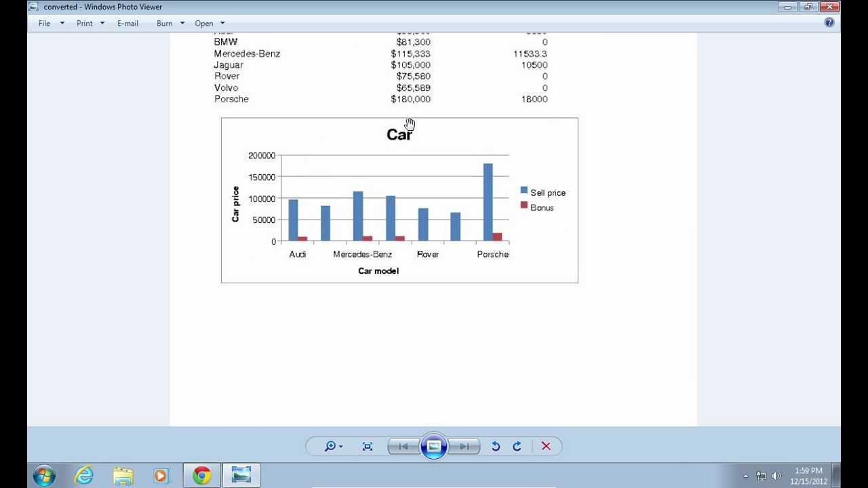Click the Photo Viewer title bar icon
868x488 pixels.
tap(33, 7)
